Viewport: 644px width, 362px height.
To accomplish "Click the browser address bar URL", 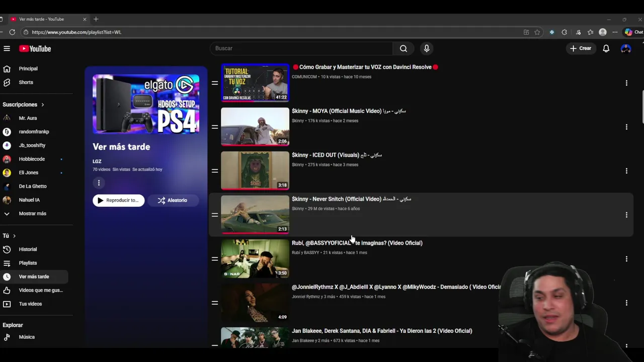I will point(76,32).
